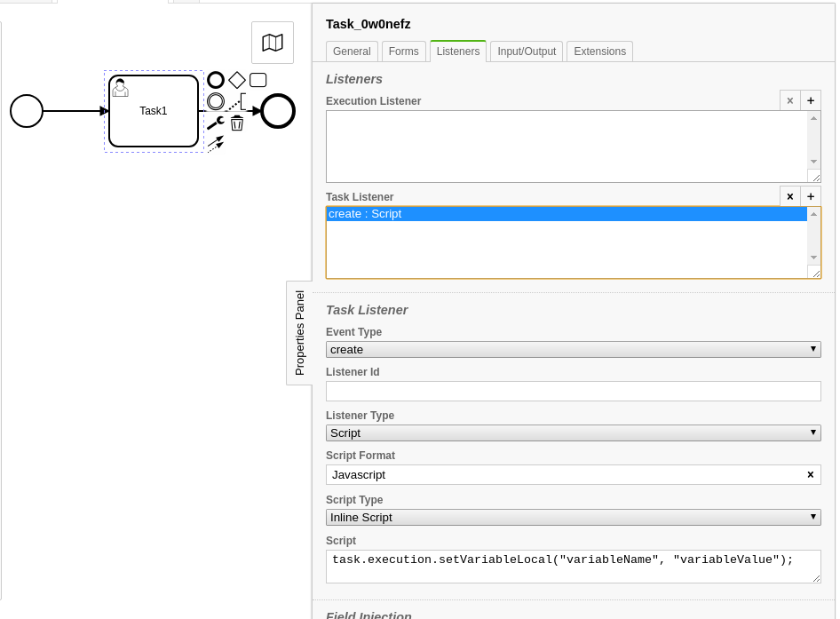Clear the Script Format field
This screenshot has width=840, height=619.
point(810,474)
